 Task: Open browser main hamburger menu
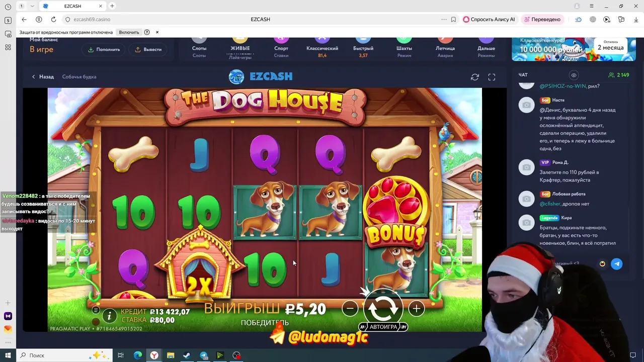pyautogui.click(x=592, y=6)
